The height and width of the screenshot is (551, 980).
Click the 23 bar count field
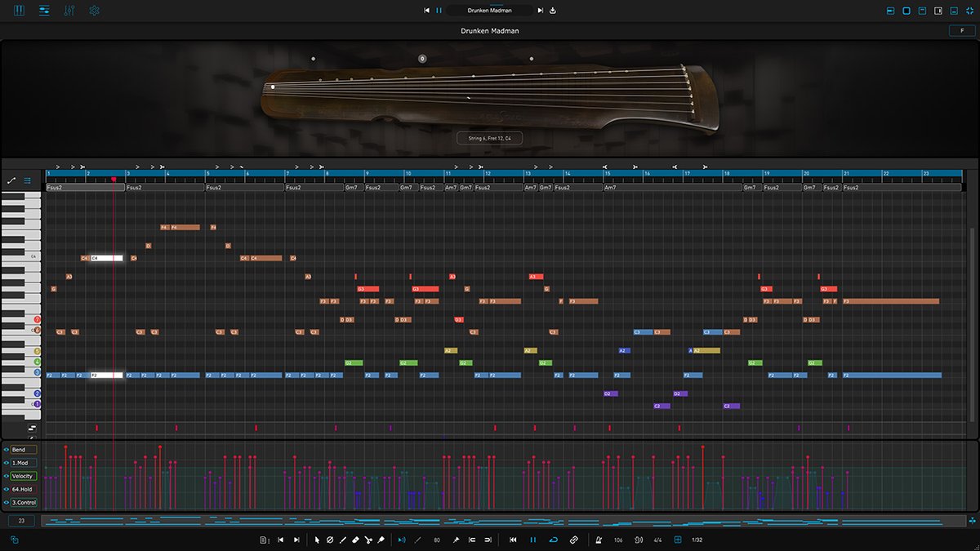point(21,520)
